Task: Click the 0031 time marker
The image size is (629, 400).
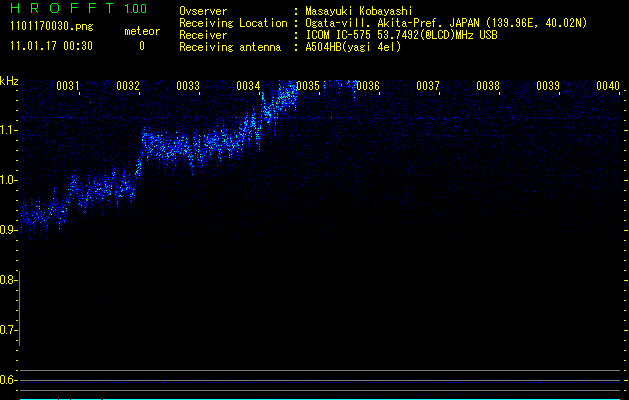Action: pyautogui.click(x=68, y=87)
